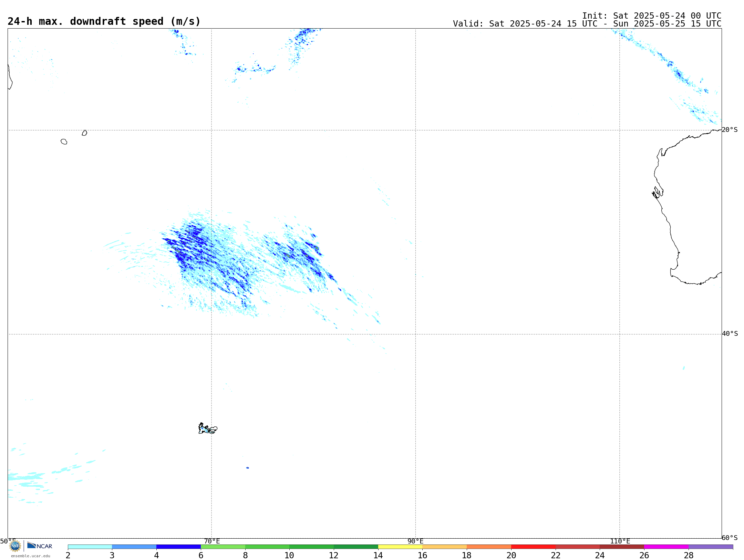
Task: Select the orange 18–20 m/s colorbar segment
Action: pos(489,547)
